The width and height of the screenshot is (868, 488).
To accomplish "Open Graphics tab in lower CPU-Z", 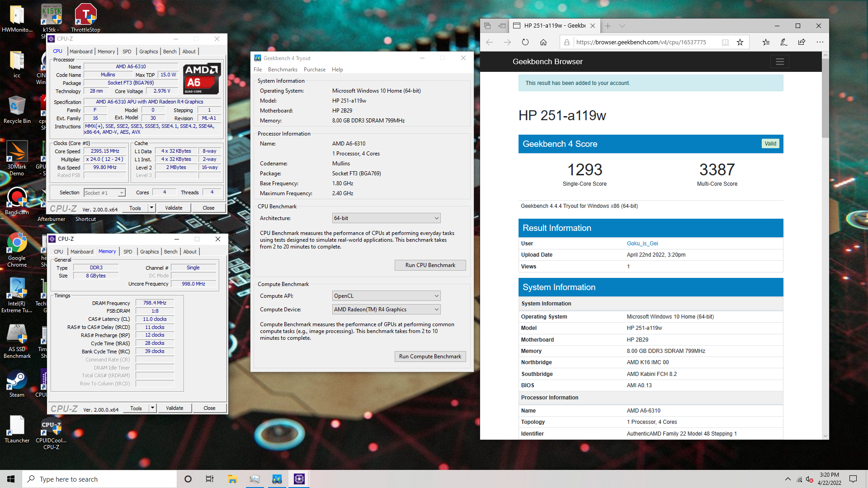I will pos(149,252).
